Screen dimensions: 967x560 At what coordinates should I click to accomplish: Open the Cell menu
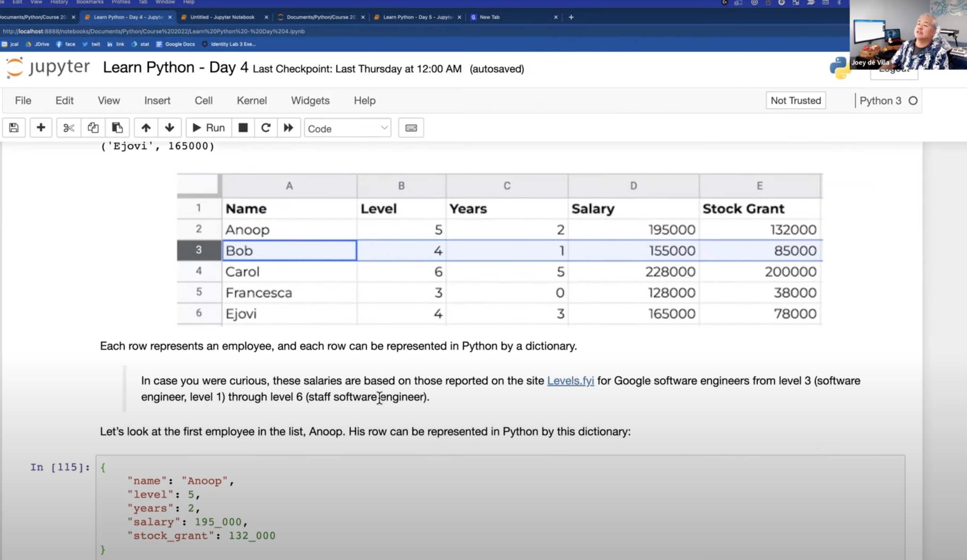(x=204, y=100)
